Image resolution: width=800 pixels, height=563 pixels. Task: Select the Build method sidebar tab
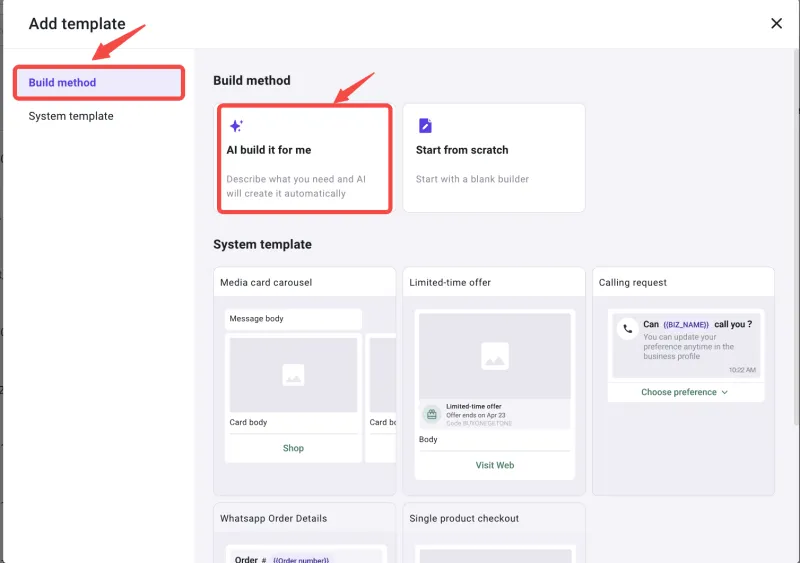(98, 82)
